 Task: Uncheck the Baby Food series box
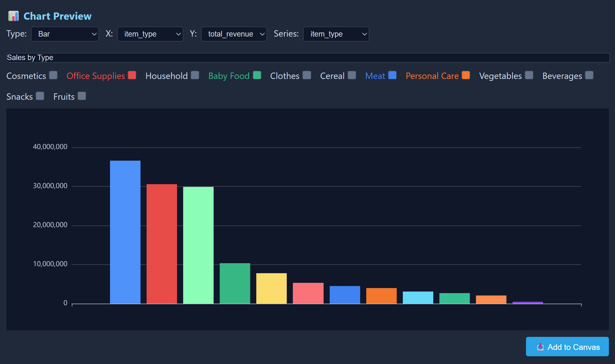[257, 75]
